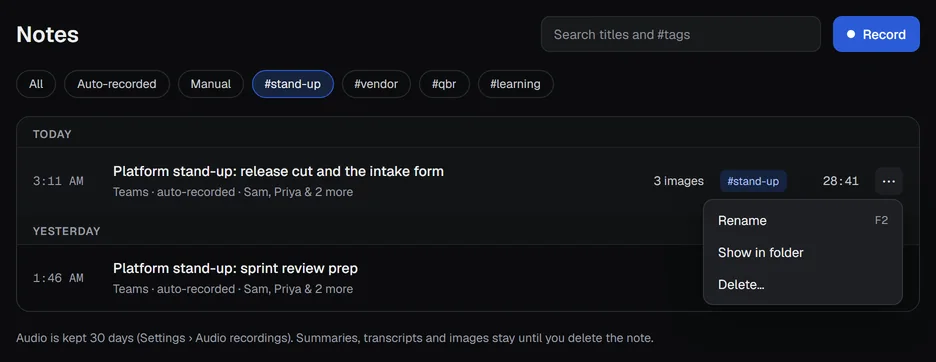Toggle the #stand-up filter chip
The height and width of the screenshot is (362, 936).
point(292,84)
